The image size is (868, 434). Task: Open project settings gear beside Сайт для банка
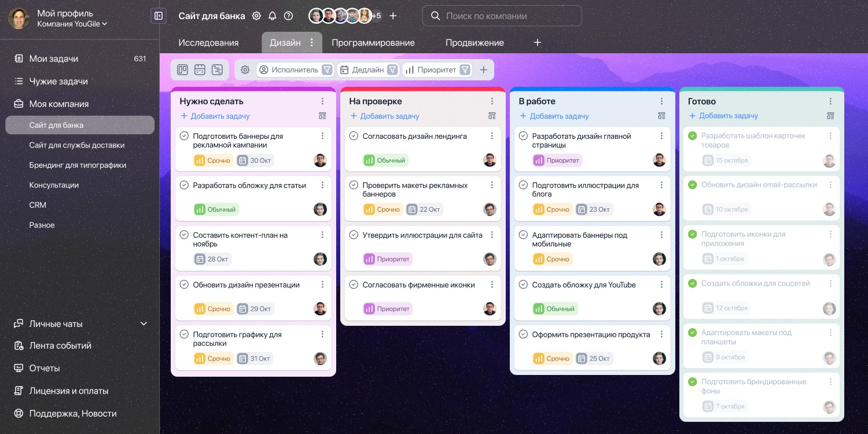256,16
